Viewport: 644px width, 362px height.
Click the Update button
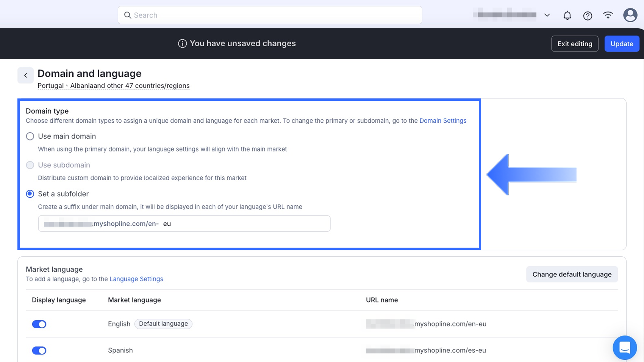tap(622, 44)
